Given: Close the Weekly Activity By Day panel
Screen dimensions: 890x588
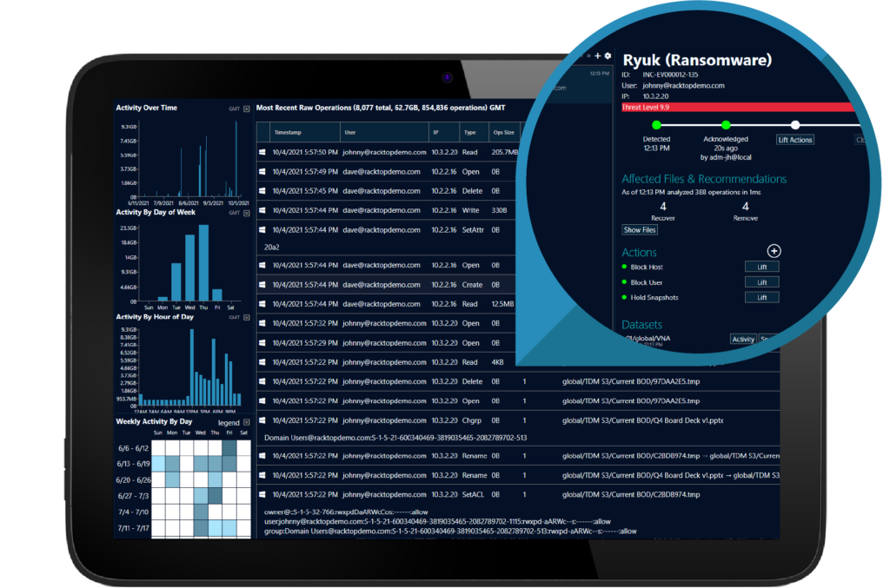Looking at the screenshot, I should point(246,422).
